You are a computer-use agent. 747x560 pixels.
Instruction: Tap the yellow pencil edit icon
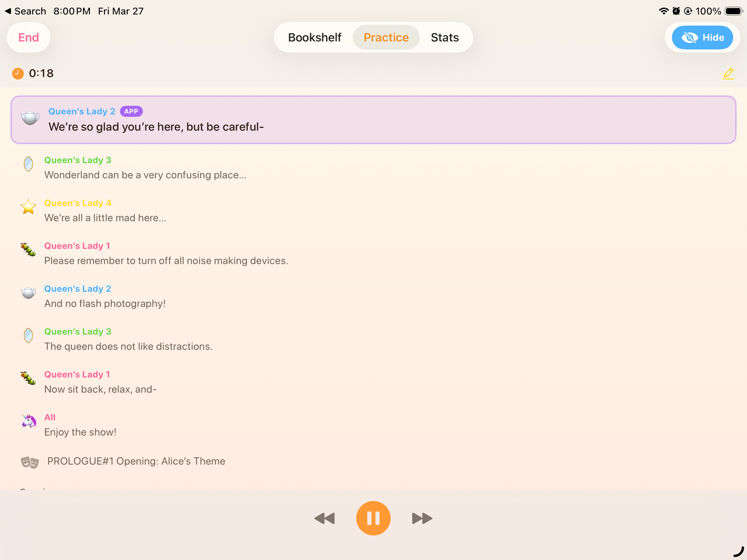pos(729,74)
